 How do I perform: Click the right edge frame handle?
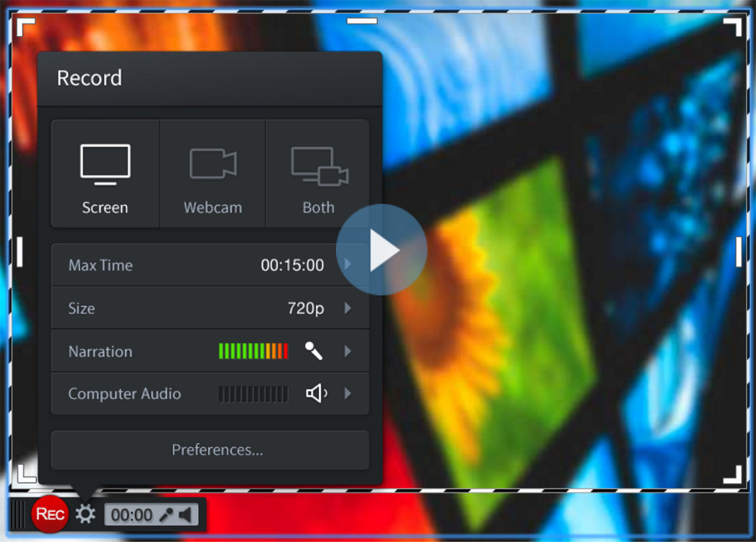pos(738,252)
